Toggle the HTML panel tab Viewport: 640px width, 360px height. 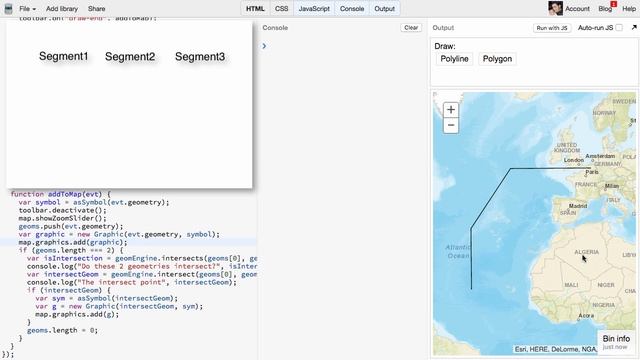tap(255, 9)
